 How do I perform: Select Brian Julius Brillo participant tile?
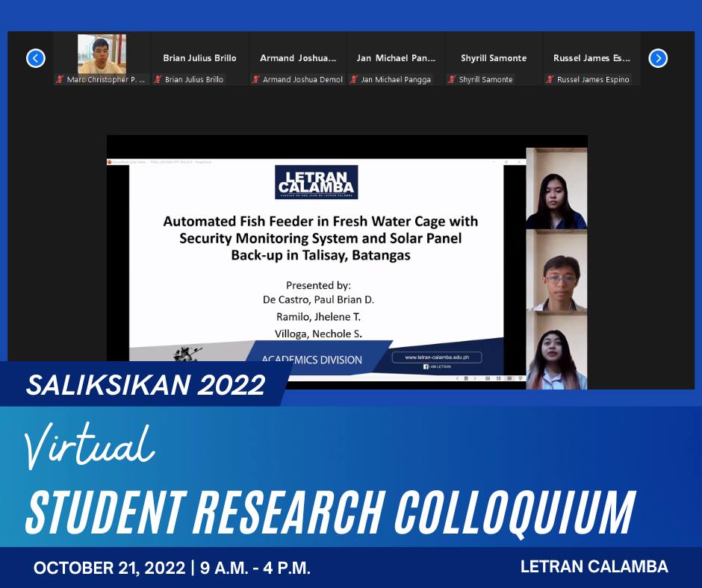pos(199,58)
